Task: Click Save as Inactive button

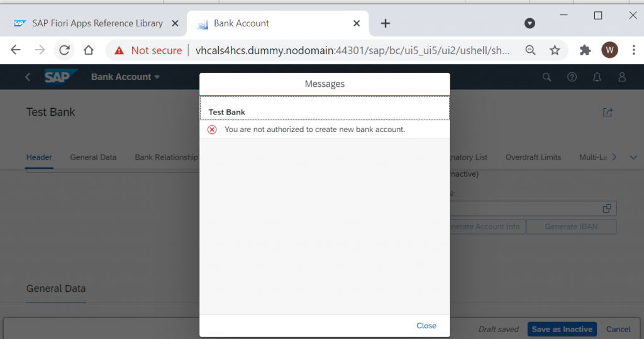Action: coord(562,329)
